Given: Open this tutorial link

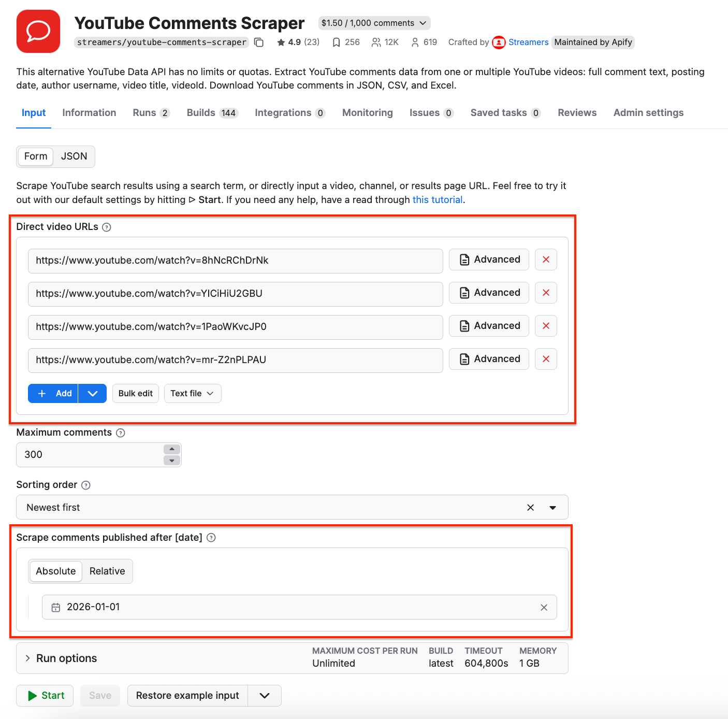Looking at the screenshot, I should 437,199.
